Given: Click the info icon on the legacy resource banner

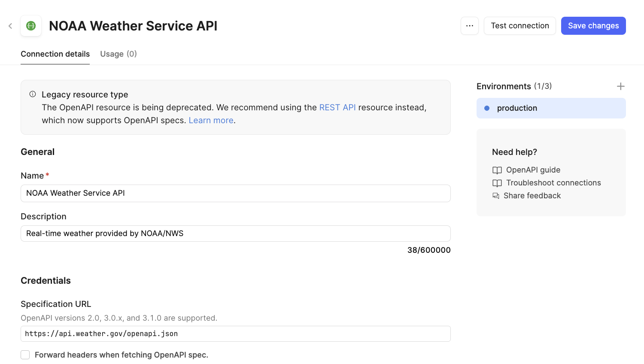Looking at the screenshot, I should (x=32, y=94).
